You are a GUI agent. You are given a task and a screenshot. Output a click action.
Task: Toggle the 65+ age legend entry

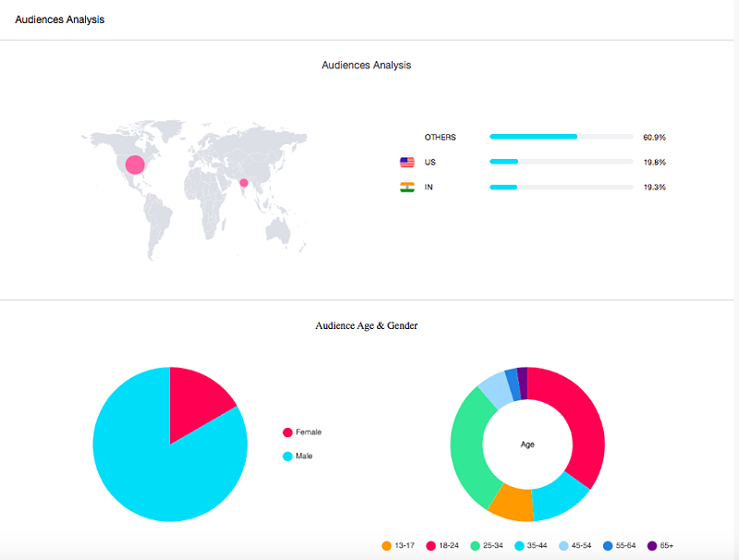(x=660, y=546)
